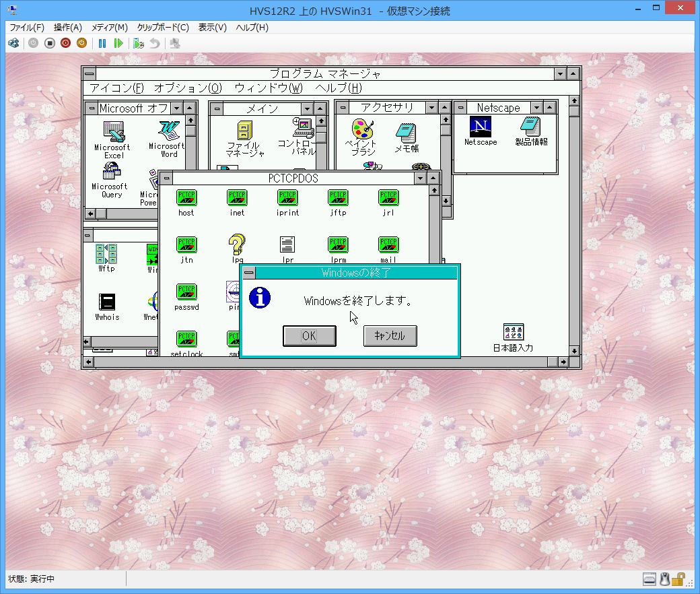Open the クリップボード(C) menu
Viewport: 700px width, 594px height.
(x=163, y=27)
